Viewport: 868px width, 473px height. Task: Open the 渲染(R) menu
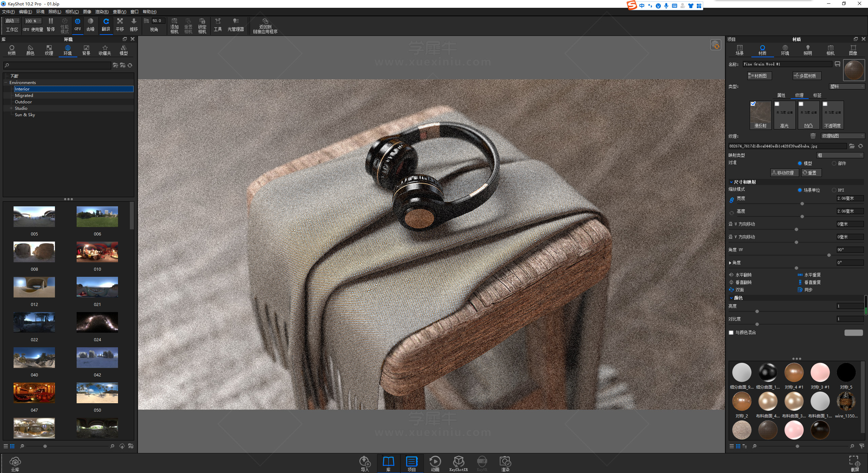point(102,12)
